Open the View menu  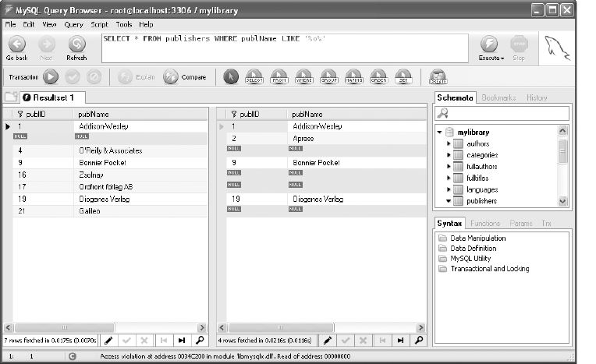pyautogui.click(x=49, y=24)
